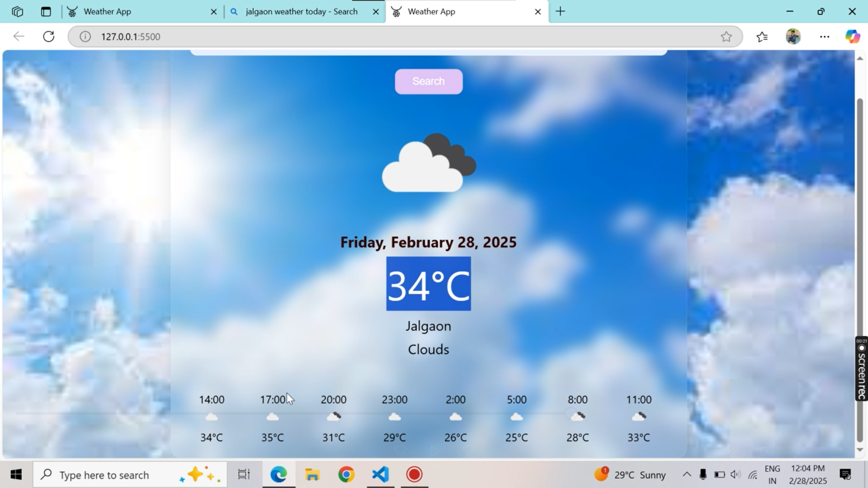Image resolution: width=868 pixels, height=488 pixels.
Task: Open browser settings and more menu
Action: [x=824, y=37]
